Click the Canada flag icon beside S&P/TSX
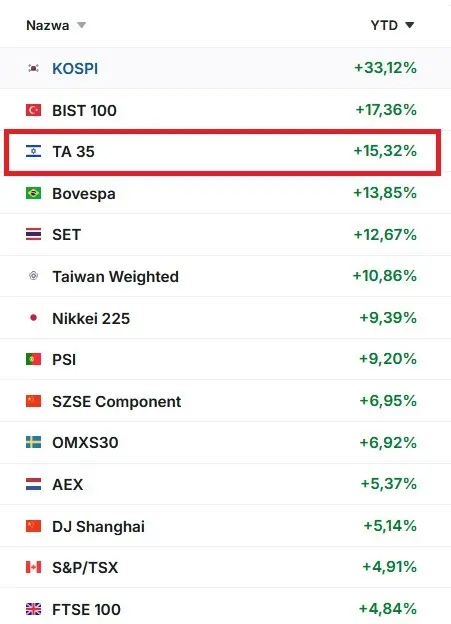This screenshot has width=451, height=624. tap(33, 567)
